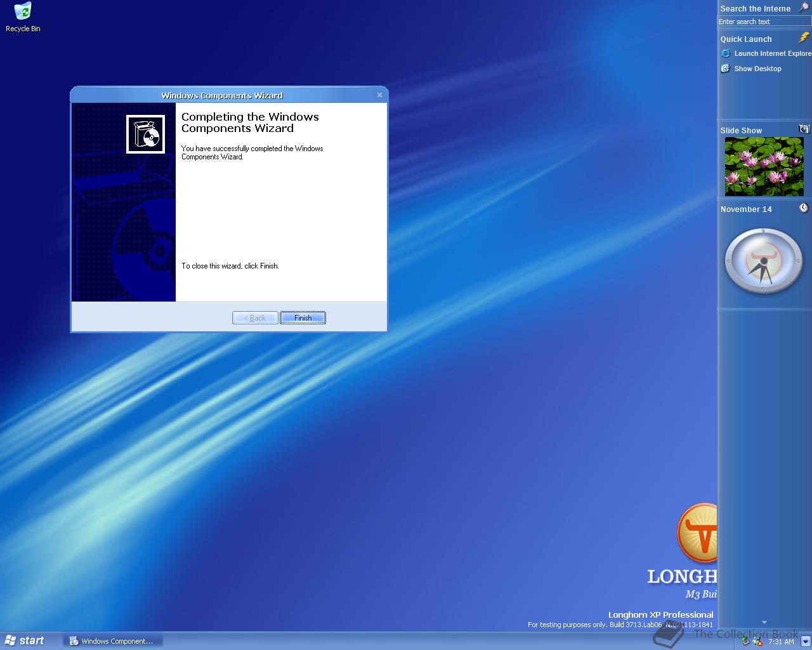Viewport: 812px width, 650px height.
Task: Click the network disconnected tray icon
Action: (757, 642)
